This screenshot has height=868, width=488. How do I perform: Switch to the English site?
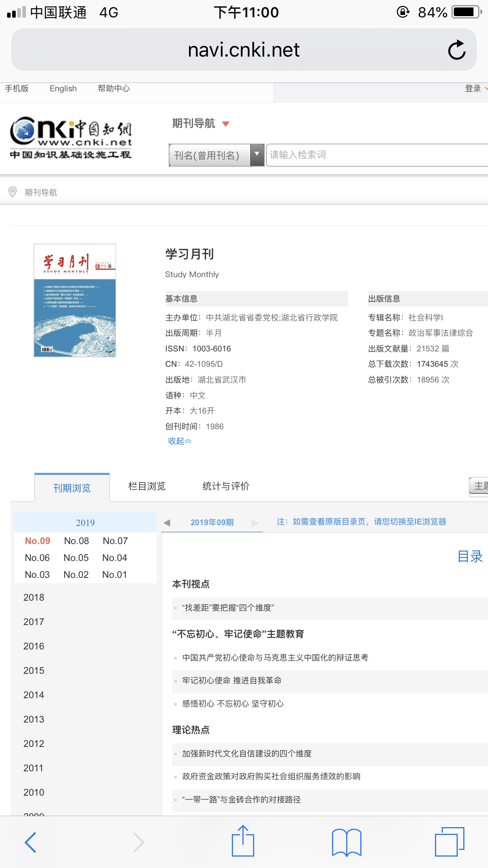pos(63,88)
